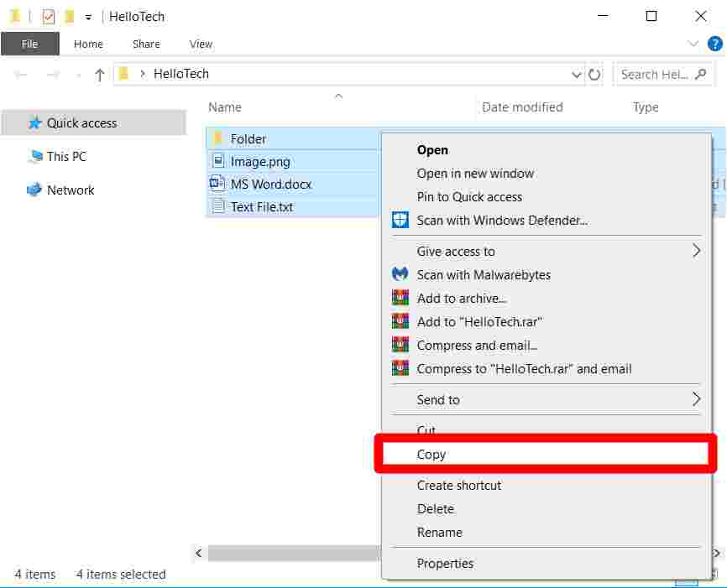Expand the Give access to submenu

[456, 251]
